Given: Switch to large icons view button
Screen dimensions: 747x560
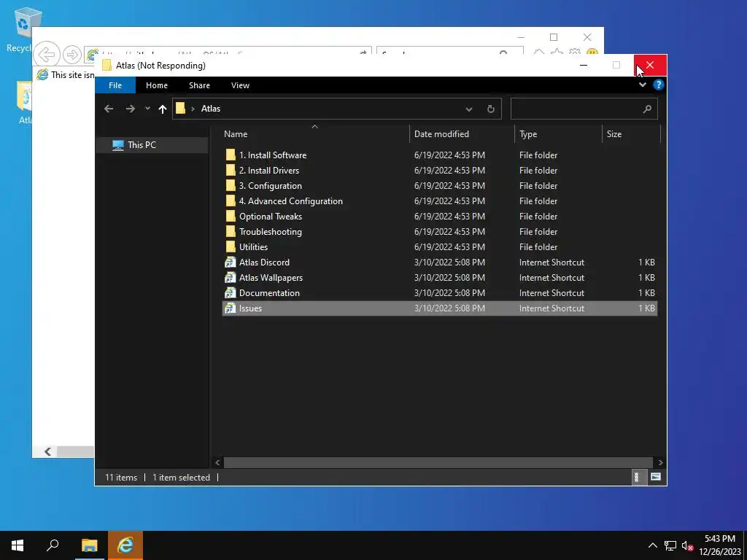Looking at the screenshot, I should 656,477.
